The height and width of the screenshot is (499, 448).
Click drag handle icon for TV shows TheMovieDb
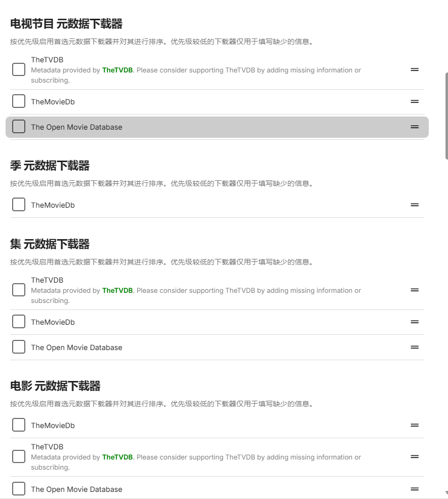(415, 101)
